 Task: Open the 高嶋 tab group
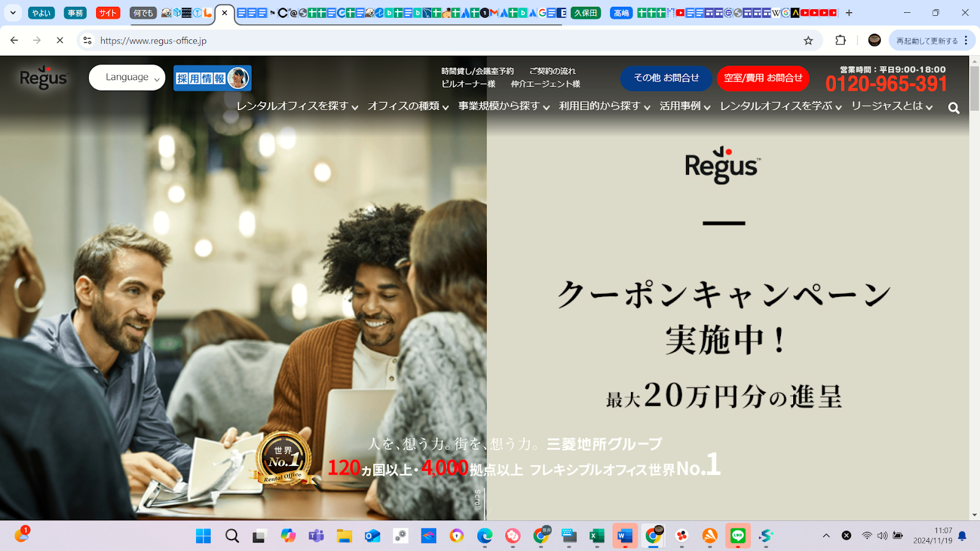621,13
